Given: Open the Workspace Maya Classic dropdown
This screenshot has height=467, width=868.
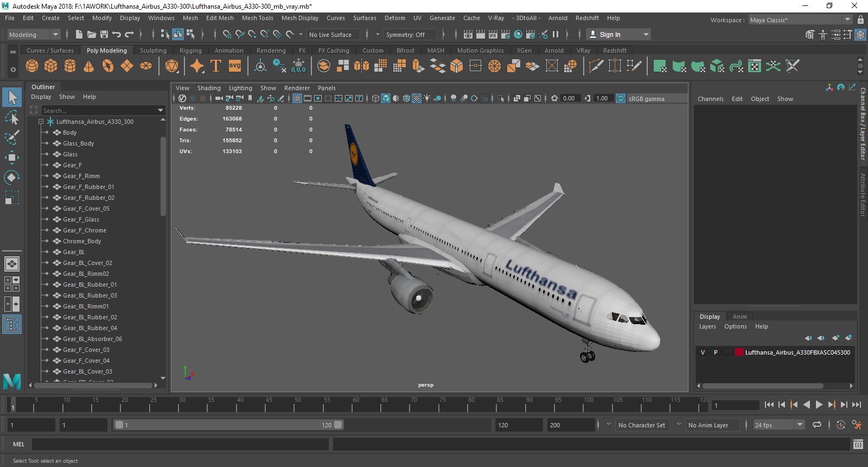Looking at the screenshot, I should [x=801, y=20].
